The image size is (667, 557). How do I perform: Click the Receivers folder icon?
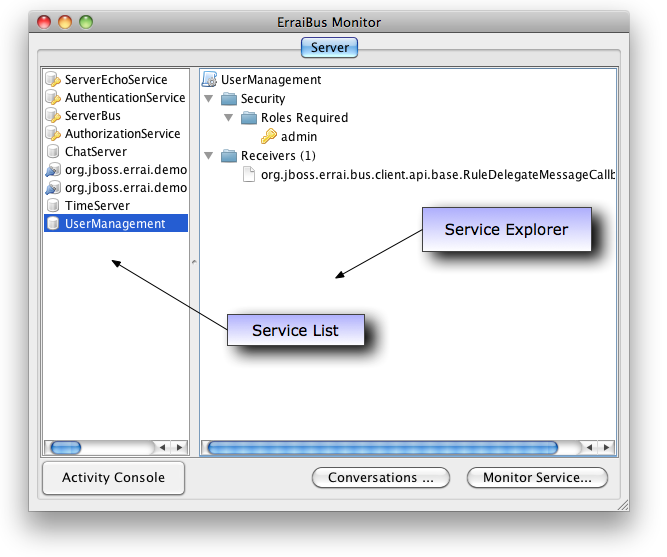point(229,156)
